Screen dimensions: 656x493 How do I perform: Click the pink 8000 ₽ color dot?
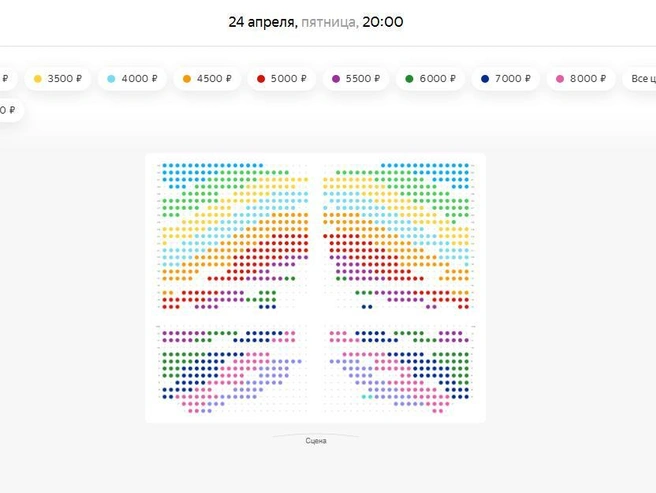pyautogui.click(x=560, y=79)
